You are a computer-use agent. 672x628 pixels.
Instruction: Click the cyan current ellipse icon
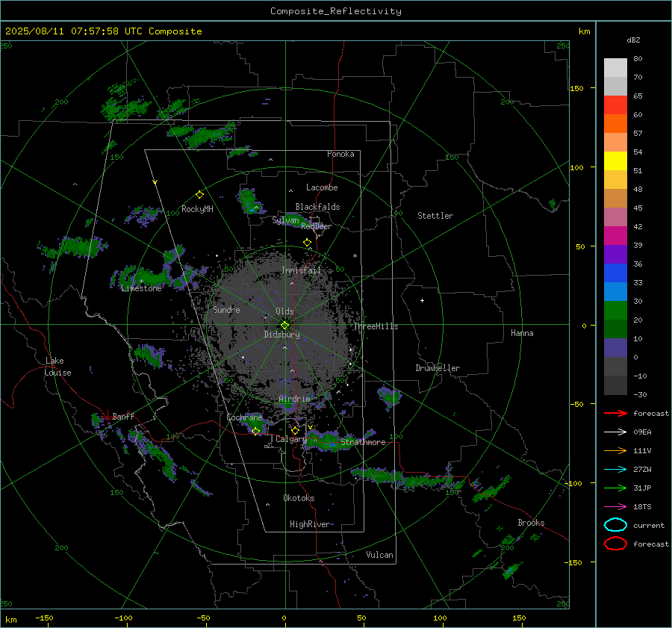click(x=615, y=525)
